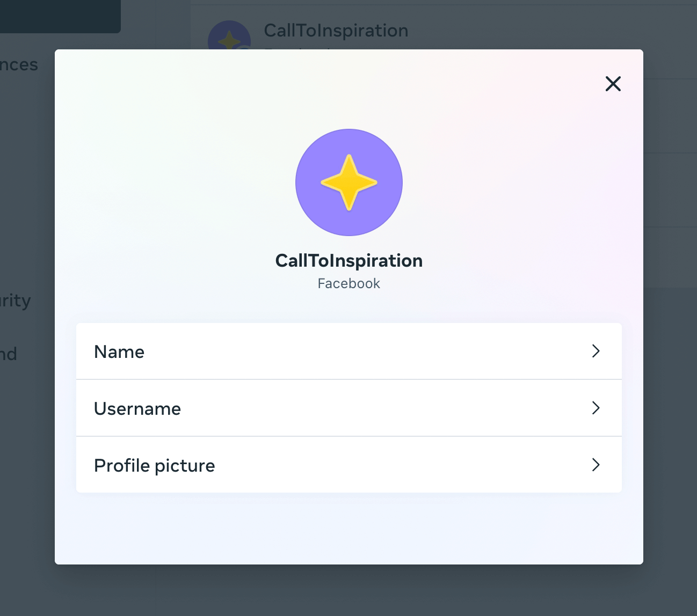697x616 pixels.
Task: Expand the Username row chevron
Action: coord(596,408)
